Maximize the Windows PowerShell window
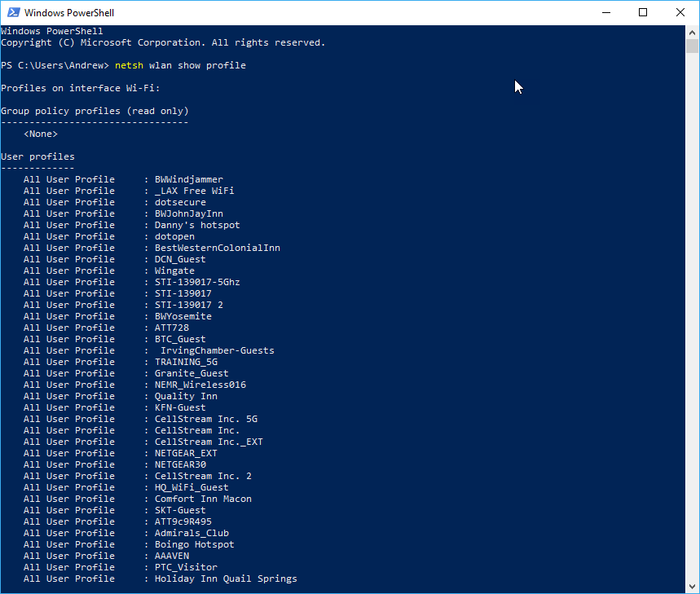The width and height of the screenshot is (700, 594). pyautogui.click(x=643, y=12)
